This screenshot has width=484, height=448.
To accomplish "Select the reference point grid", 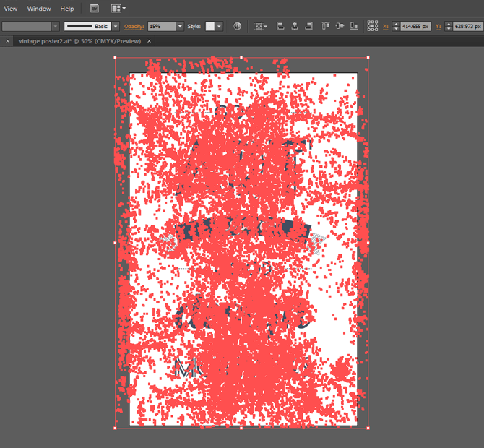I will click(373, 26).
